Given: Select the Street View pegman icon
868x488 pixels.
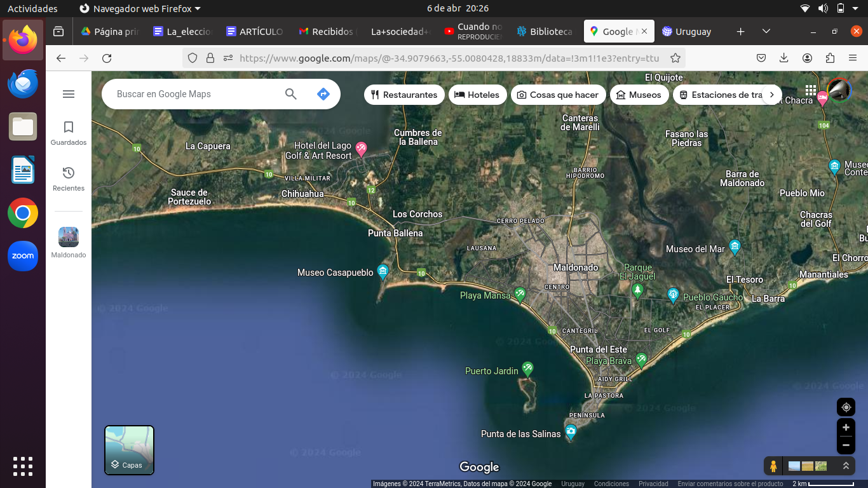Looking at the screenshot, I should (x=773, y=466).
